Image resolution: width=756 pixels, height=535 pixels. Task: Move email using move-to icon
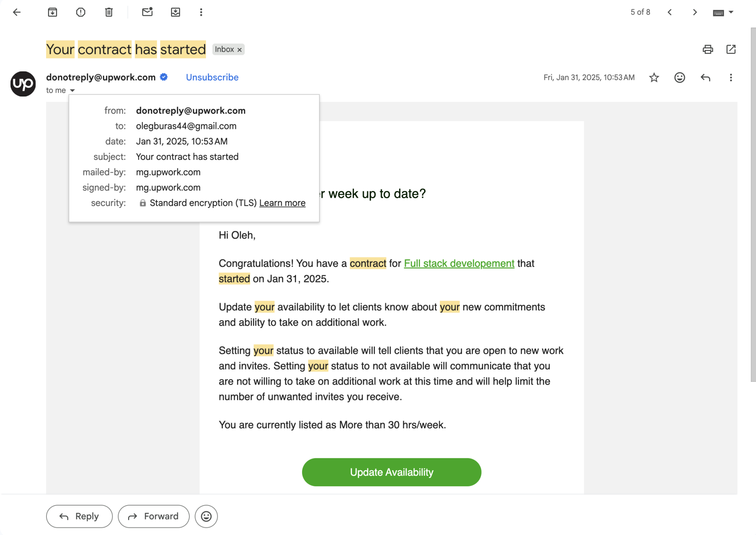(x=175, y=12)
